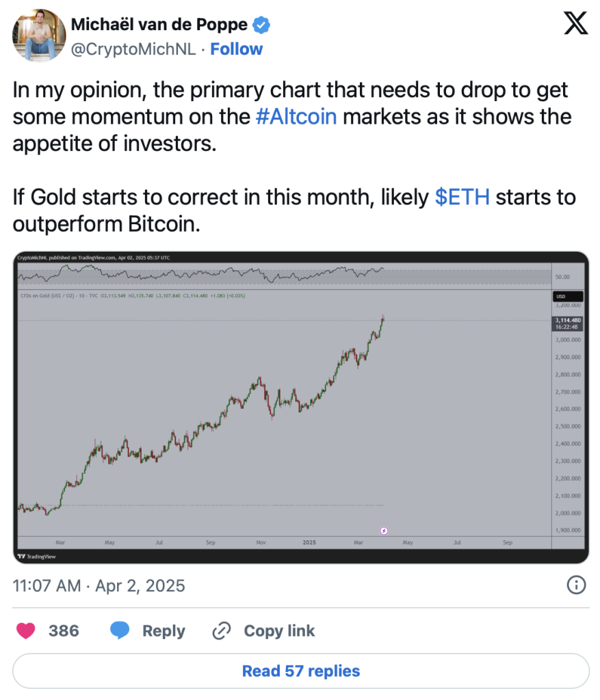Follow @CryptoMichNL
Image resolution: width=600 pixels, height=700 pixels.
[236, 49]
